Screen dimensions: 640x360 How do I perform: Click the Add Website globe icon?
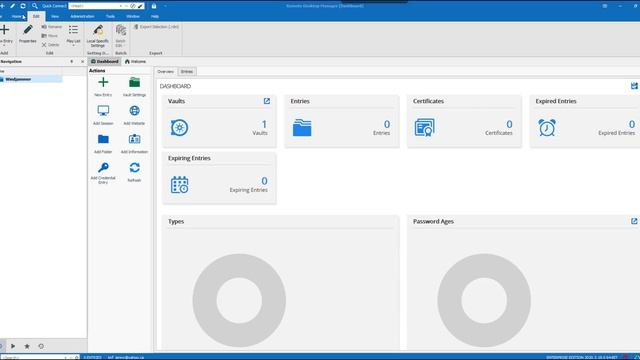(x=134, y=111)
